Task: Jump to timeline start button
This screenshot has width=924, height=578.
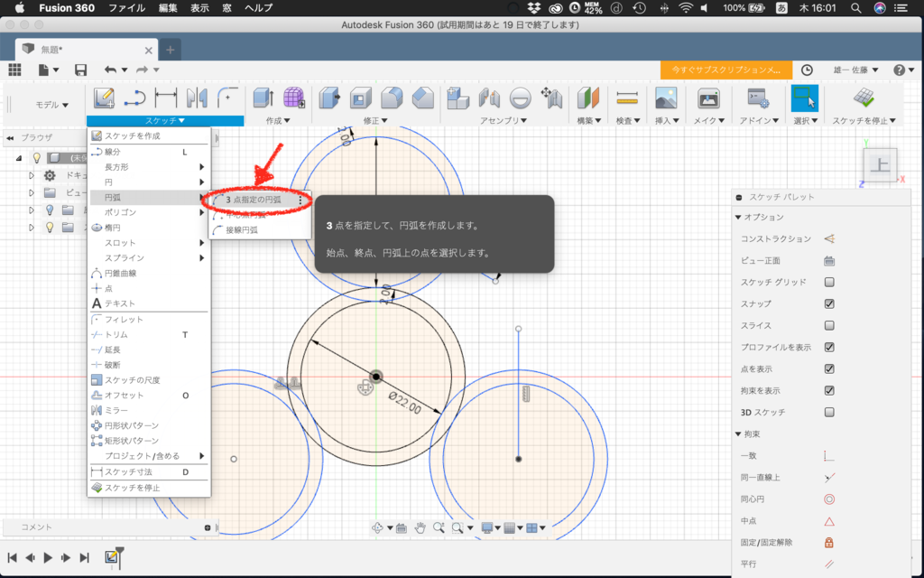Action: click(13, 557)
